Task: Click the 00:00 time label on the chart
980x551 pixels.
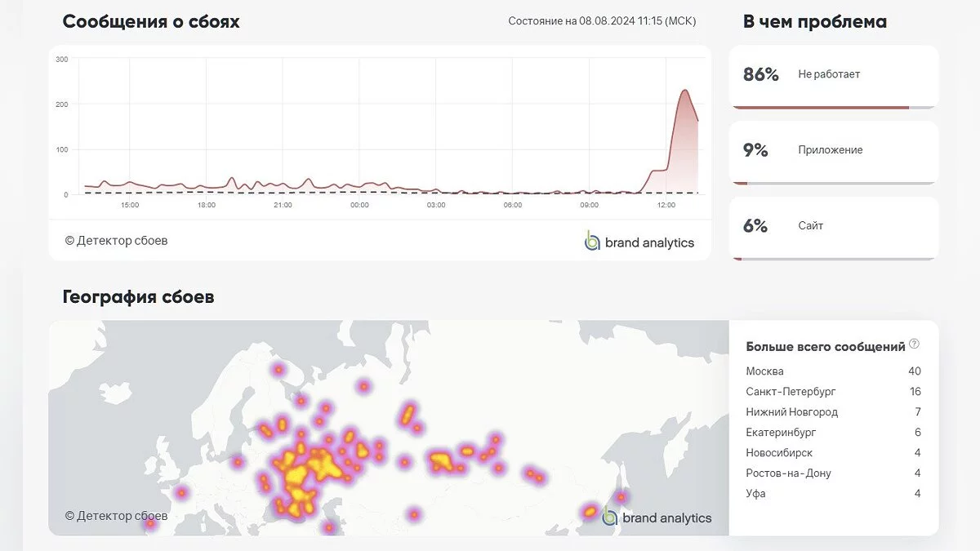Action: 359,205
